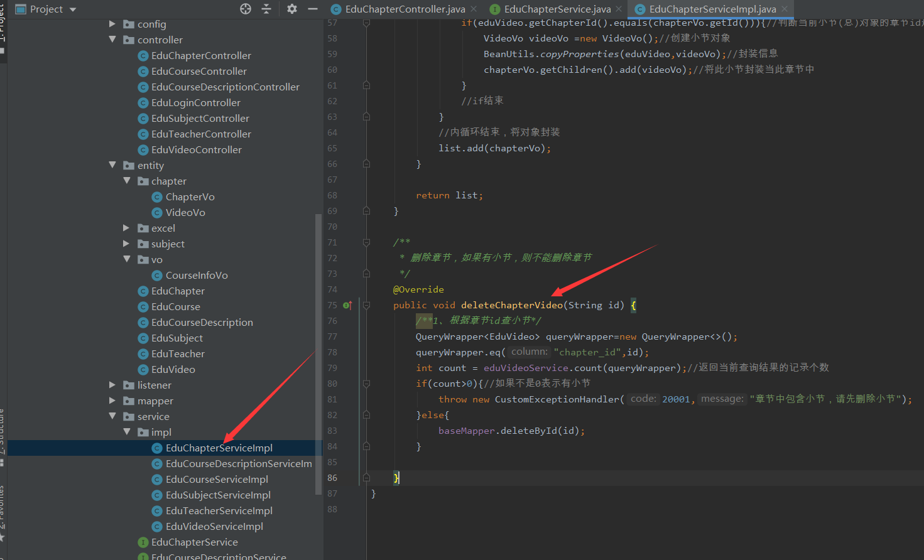The image size is (924, 560).
Task: Click the listener folder icon
Action: pos(129,385)
